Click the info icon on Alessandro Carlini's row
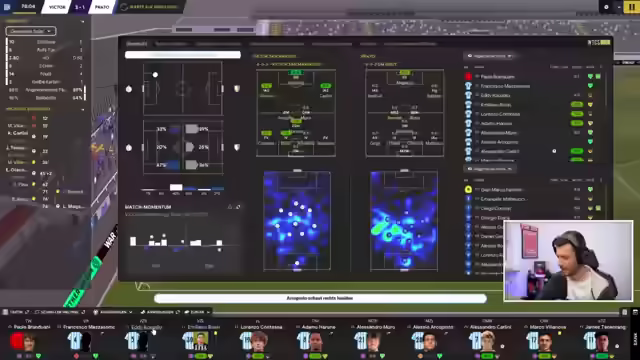The image size is (640, 360). pyautogui.click(x=554, y=151)
